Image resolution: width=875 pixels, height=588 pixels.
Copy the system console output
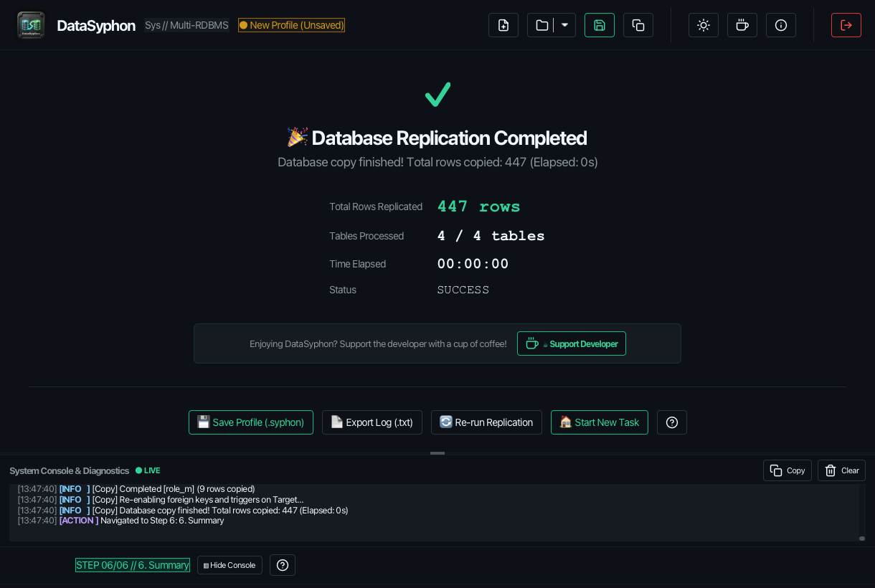click(787, 470)
